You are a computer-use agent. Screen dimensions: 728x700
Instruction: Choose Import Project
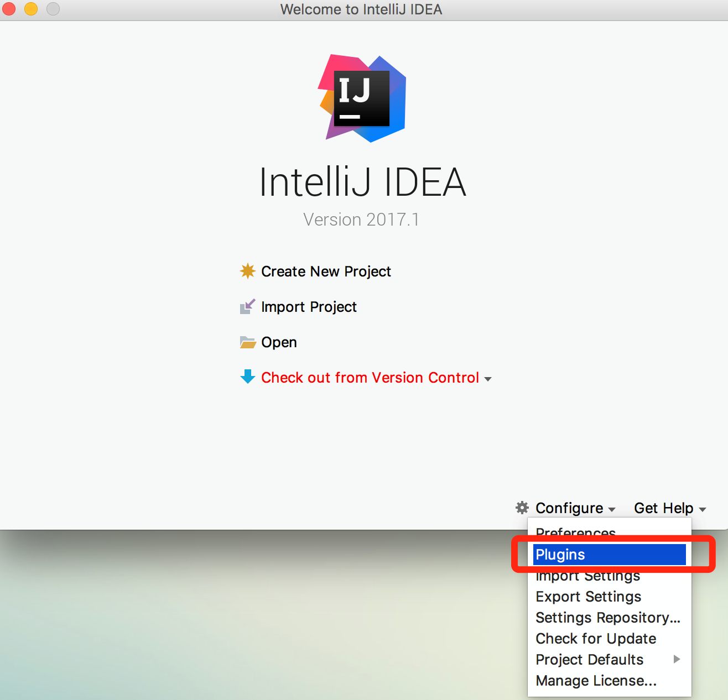(x=309, y=307)
